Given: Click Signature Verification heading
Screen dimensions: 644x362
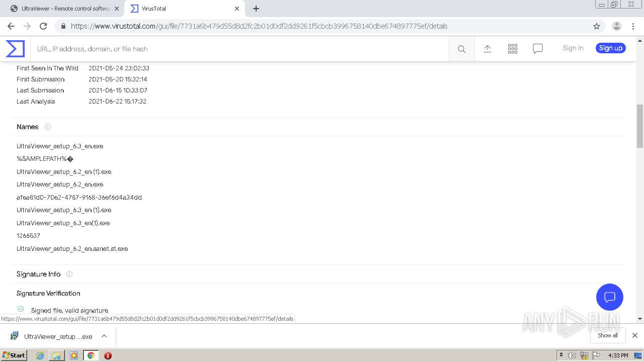Looking at the screenshot, I should (48, 294).
